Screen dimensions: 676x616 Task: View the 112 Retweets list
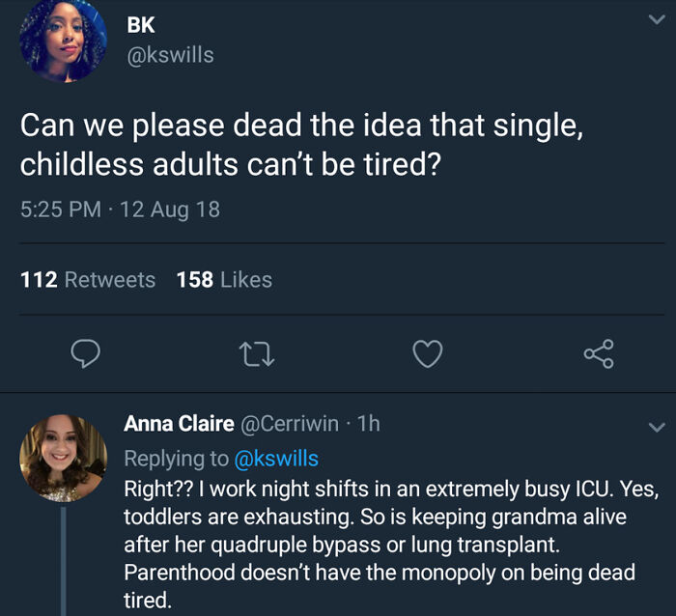point(88,280)
